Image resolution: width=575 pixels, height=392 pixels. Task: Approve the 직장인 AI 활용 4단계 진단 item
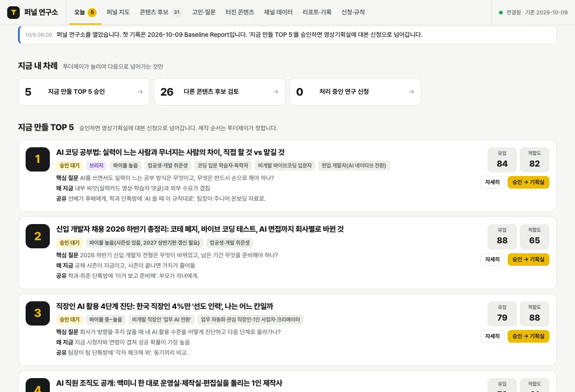click(528, 336)
